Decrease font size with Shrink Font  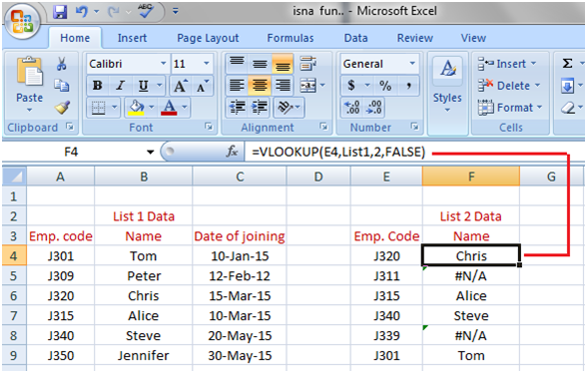(x=202, y=86)
